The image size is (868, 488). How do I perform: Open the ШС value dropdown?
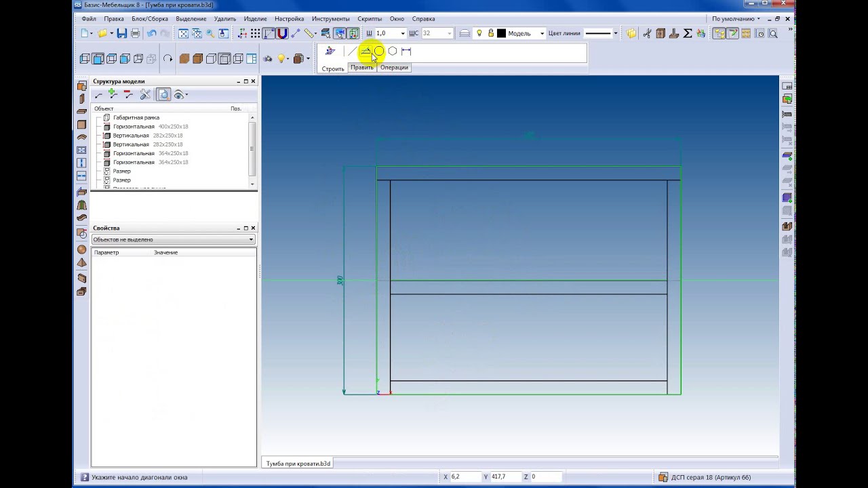449,33
